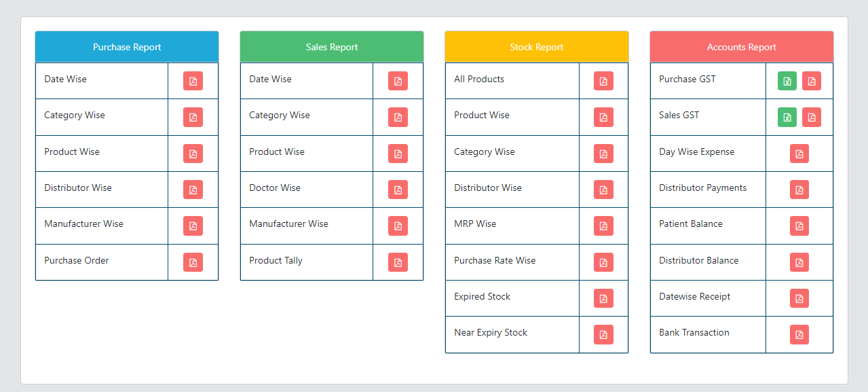Select the Stock Report yellow header
This screenshot has width=868, height=392.
[537, 47]
